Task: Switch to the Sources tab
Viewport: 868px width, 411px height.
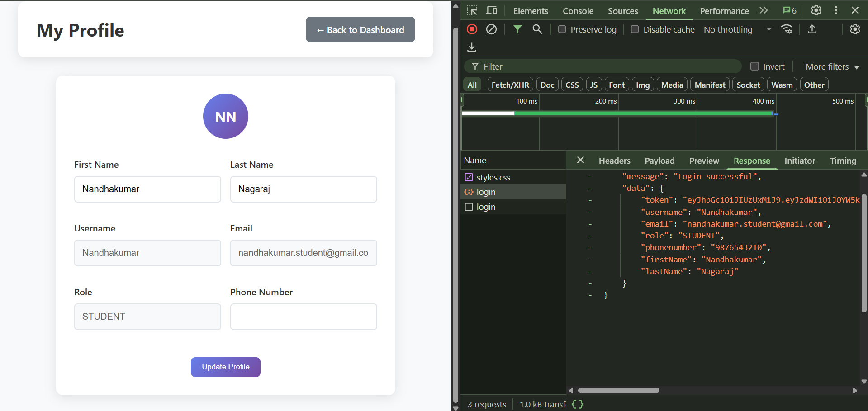Action: tap(623, 11)
